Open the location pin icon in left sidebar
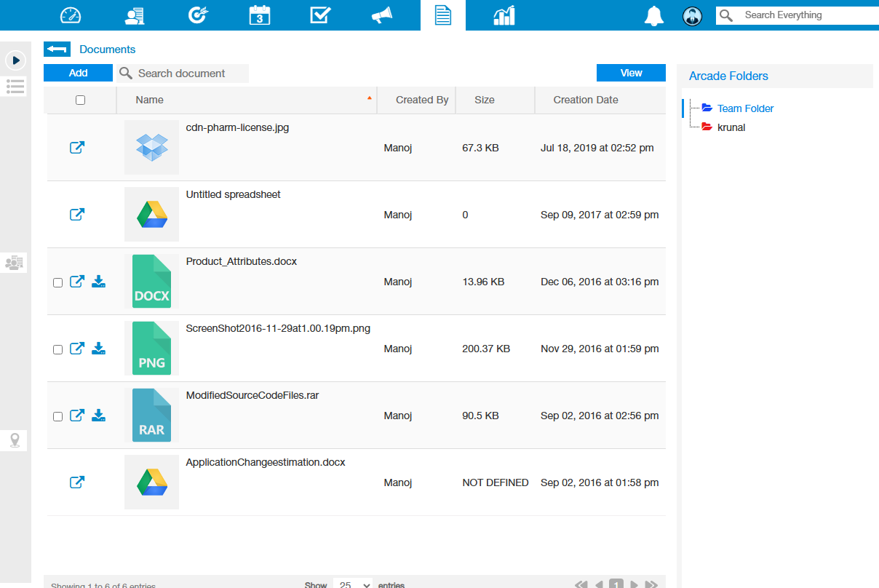Viewport: 879px width, 588px height. [x=14, y=440]
